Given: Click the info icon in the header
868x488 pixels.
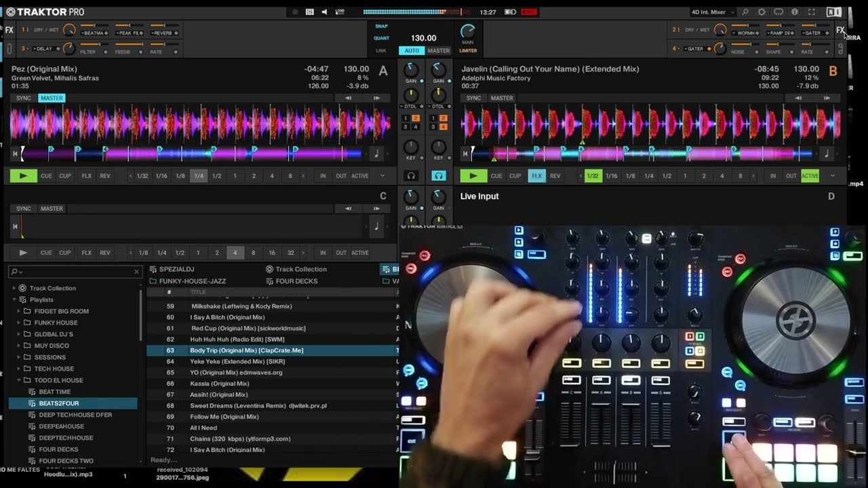Looking at the screenshot, I should pos(795,12).
